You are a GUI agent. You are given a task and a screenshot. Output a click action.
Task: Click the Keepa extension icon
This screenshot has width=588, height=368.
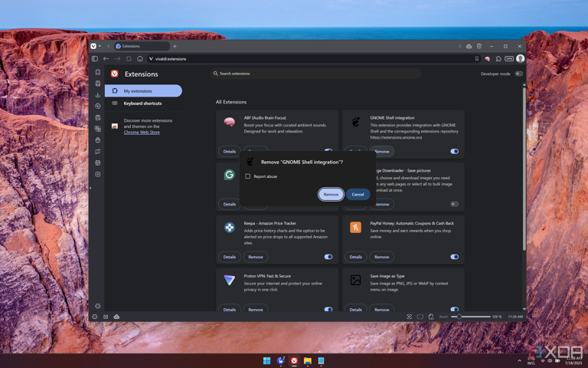(x=230, y=227)
